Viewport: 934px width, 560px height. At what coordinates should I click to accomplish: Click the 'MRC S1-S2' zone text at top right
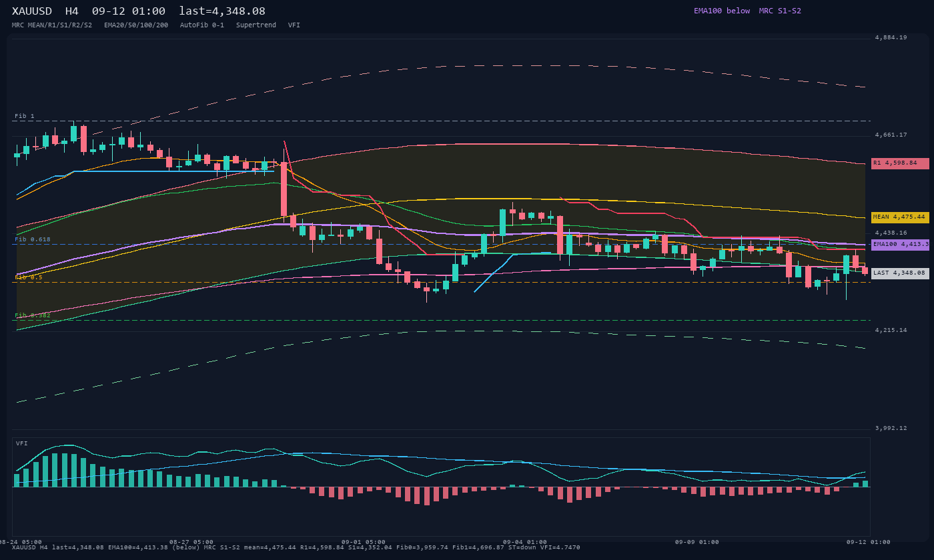coord(780,11)
